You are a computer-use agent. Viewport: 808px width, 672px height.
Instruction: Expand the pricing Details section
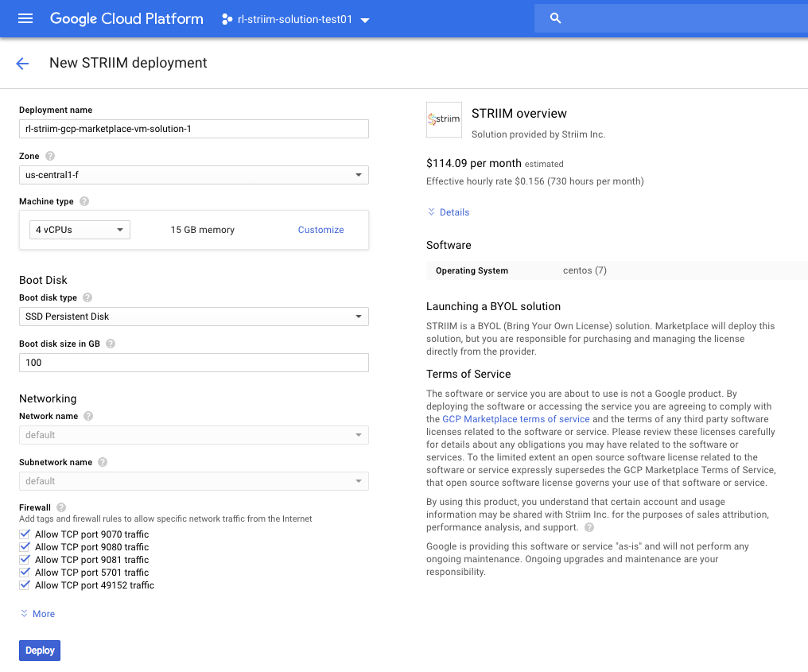pyautogui.click(x=449, y=212)
